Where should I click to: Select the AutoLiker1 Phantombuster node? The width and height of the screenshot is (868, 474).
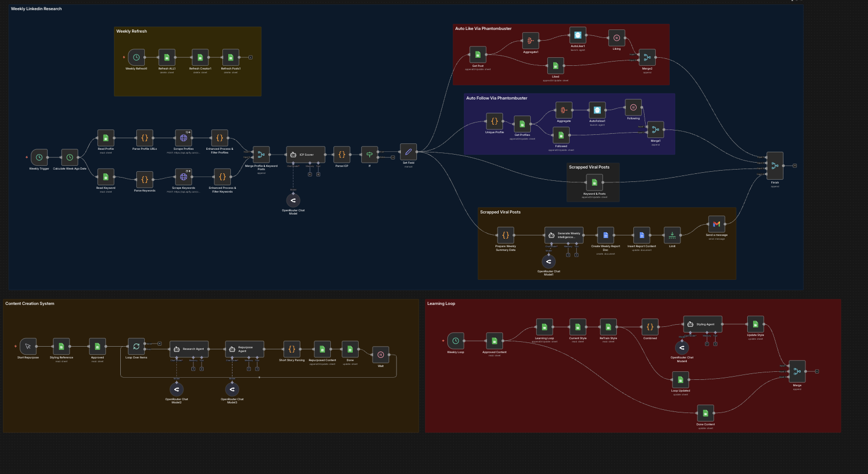(x=578, y=35)
